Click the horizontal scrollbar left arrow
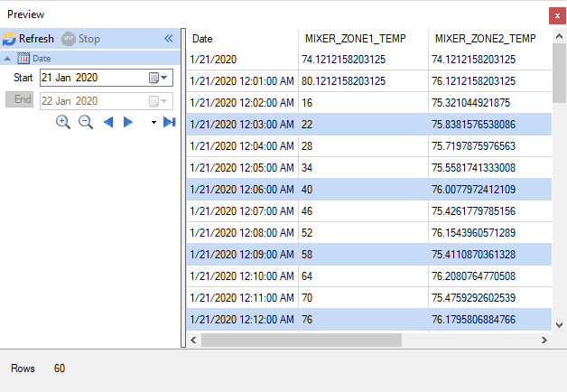This screenshot has width=567, height=392. (193, 340)
